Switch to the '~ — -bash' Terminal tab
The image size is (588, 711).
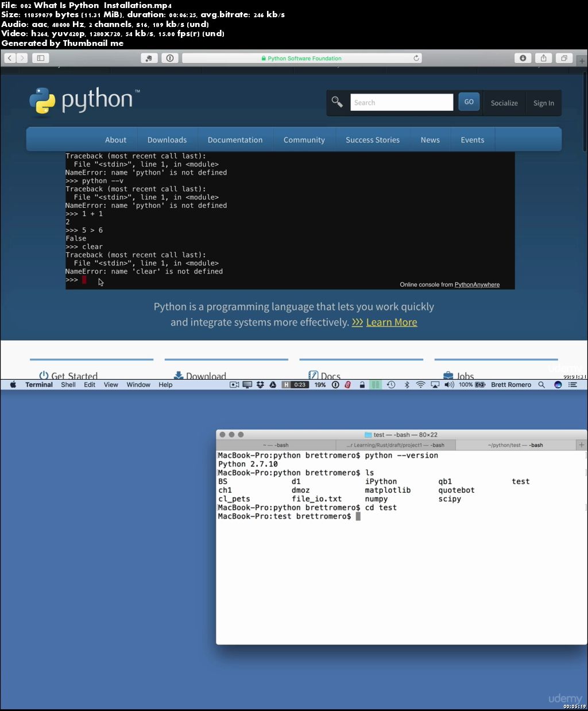click(x=276, y=445)
